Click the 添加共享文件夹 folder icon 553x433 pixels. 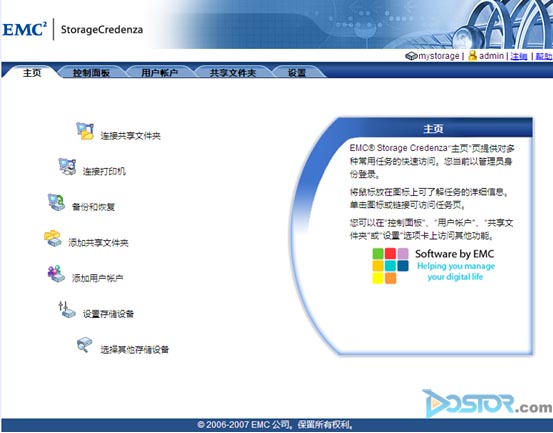(53, 238)
